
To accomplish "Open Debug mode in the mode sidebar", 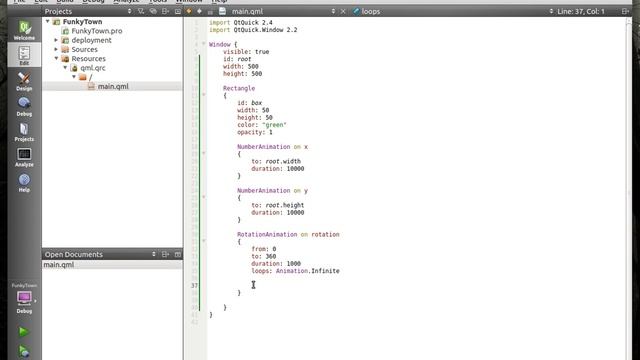I will [24, 106].
